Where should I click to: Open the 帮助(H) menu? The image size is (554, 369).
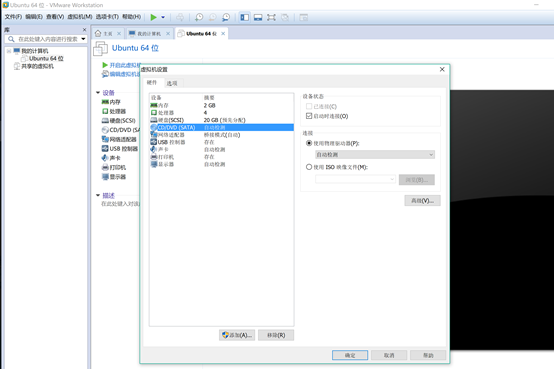pyautogui.click(x=131, y=17)
